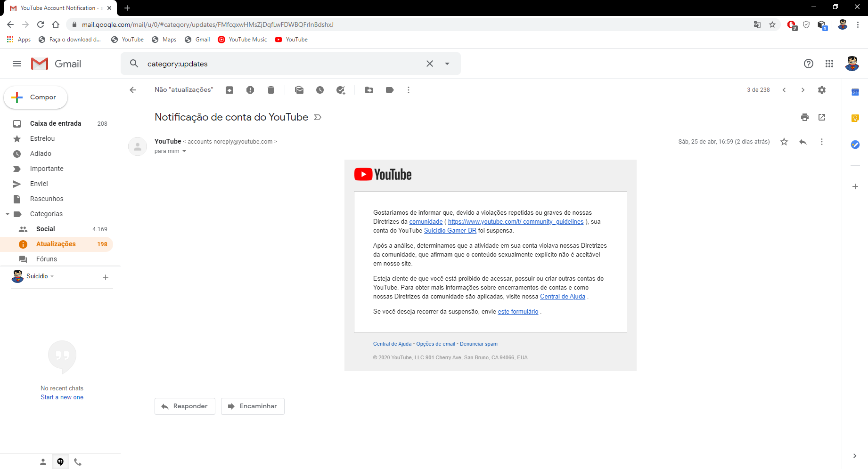
Task: Move the email to a folder
Action: point(369,90)
